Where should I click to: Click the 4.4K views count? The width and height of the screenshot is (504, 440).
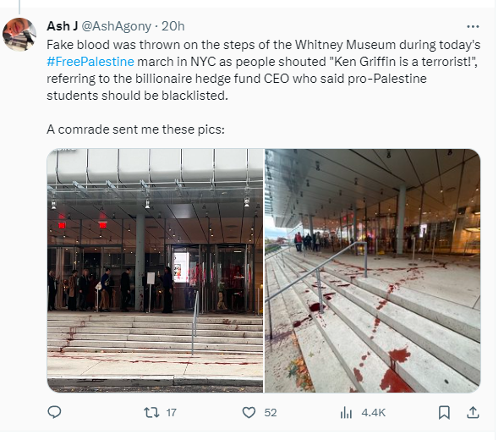coord(373,413)
